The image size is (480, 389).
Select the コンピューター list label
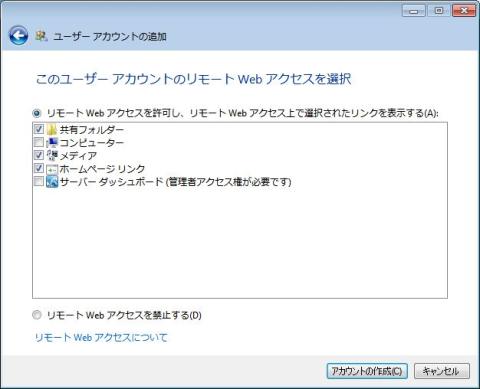coord(92,143)
